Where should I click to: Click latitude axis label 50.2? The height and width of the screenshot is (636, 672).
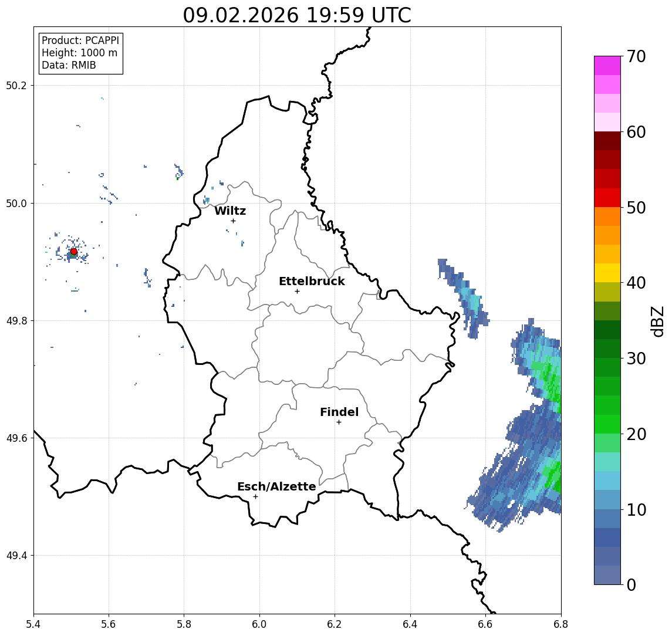pyautogui.click(x=16, y=85)
